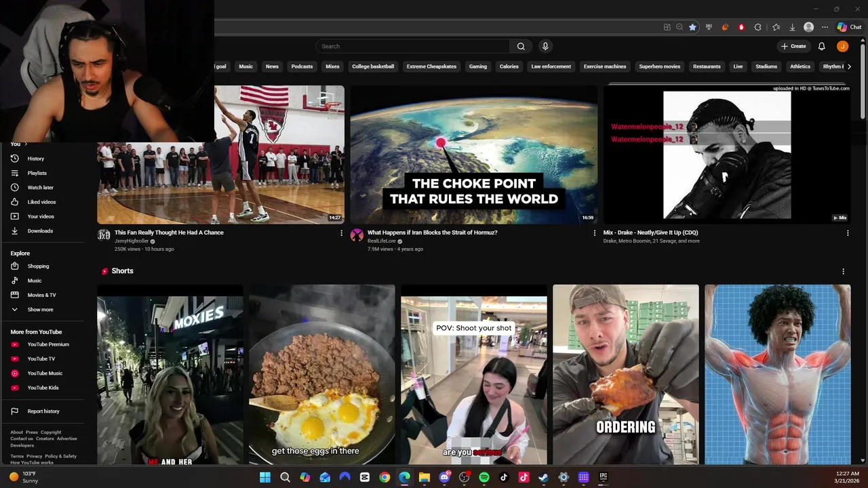Open Steam from the taskbar
This screenshot has height=488, width=868.
pyautogui.click(x=543, y=477)
